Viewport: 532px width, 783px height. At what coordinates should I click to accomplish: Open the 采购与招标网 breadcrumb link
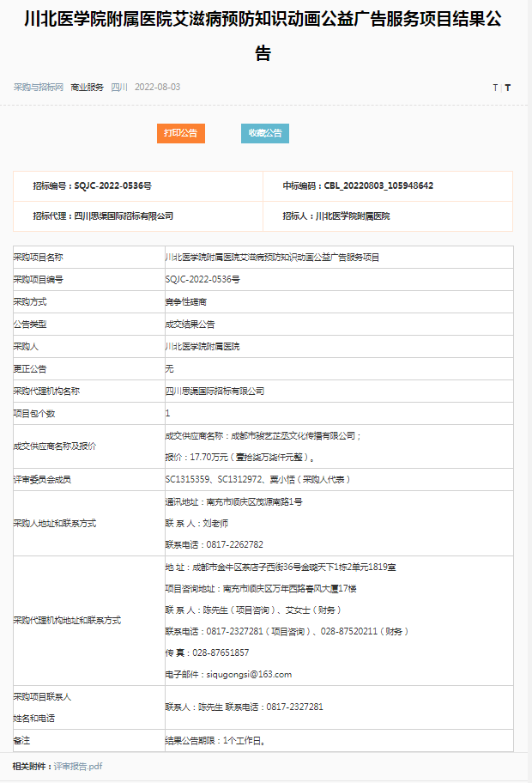[39, 88]
